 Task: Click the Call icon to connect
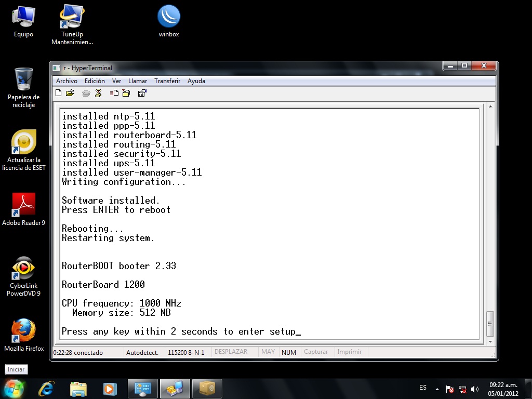pos(85,92)
